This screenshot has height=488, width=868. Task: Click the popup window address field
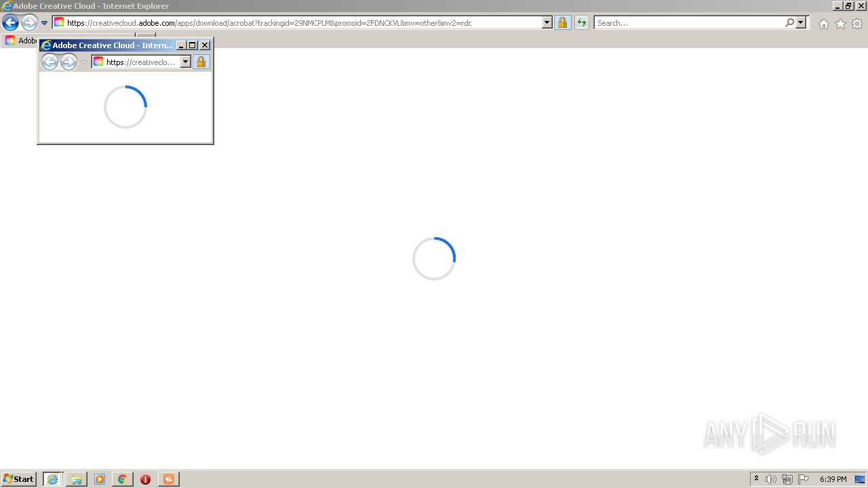point(142,62)
